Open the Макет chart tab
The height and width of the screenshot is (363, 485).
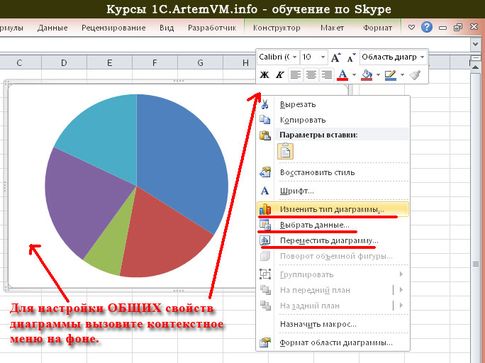(332, 28)
